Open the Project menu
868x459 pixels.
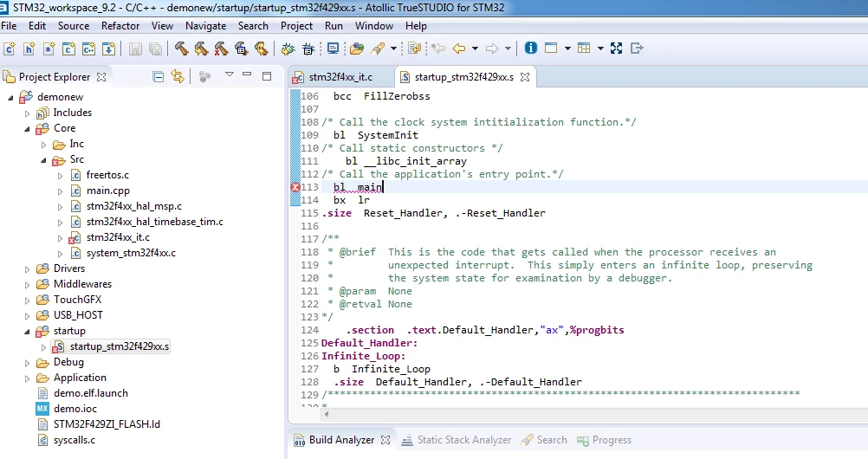tap(296, 25)
